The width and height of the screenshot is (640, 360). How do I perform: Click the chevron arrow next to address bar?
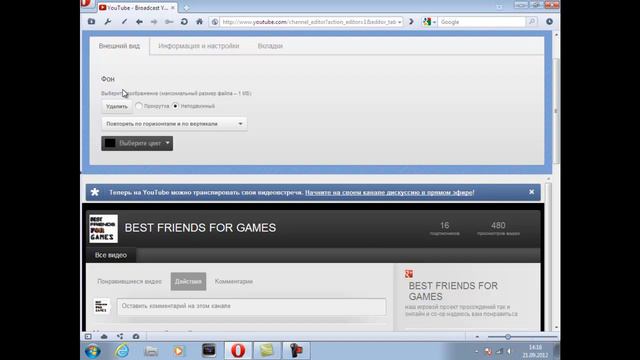tap(411, 22)
